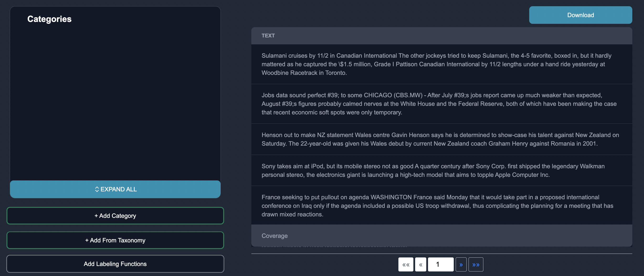Navigate to last page double arrow
The height and width of the screenshot is (276, 644).
point(476,265)
